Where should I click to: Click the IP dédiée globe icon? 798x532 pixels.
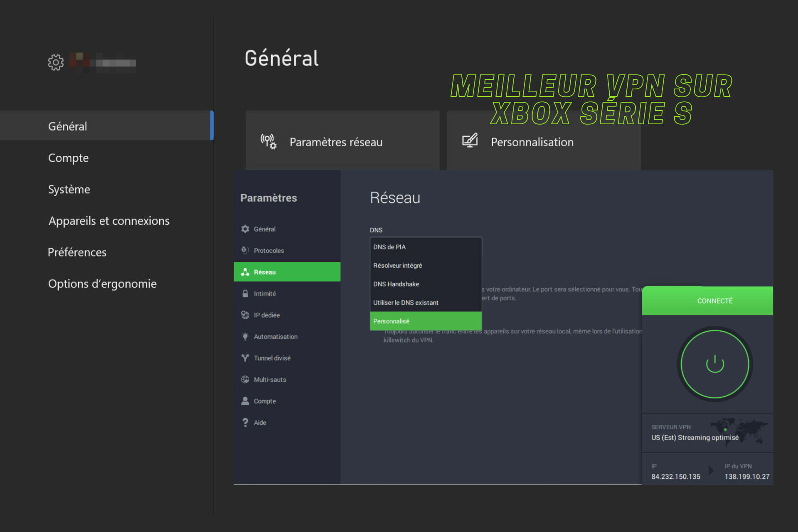pyautogui.click(x=245, y=315)
